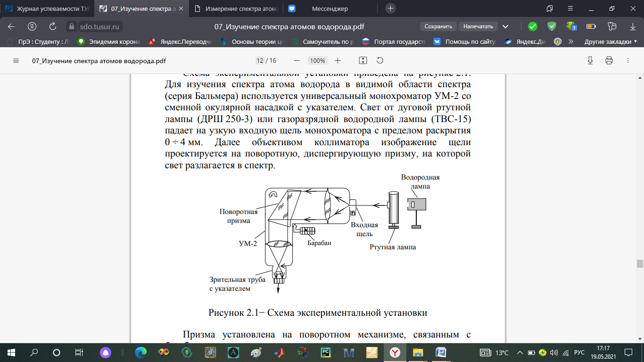This screenshot has height=362, width=644.
Task: Open the green shield extension icon
Action: click(x=552, y=26)
